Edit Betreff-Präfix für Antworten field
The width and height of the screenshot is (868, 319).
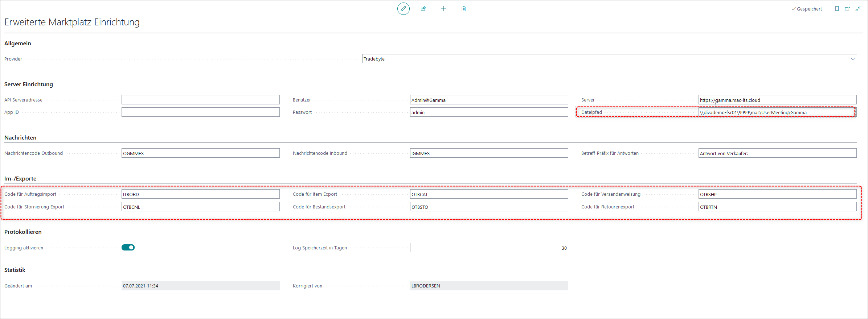(x=777, y=153)
